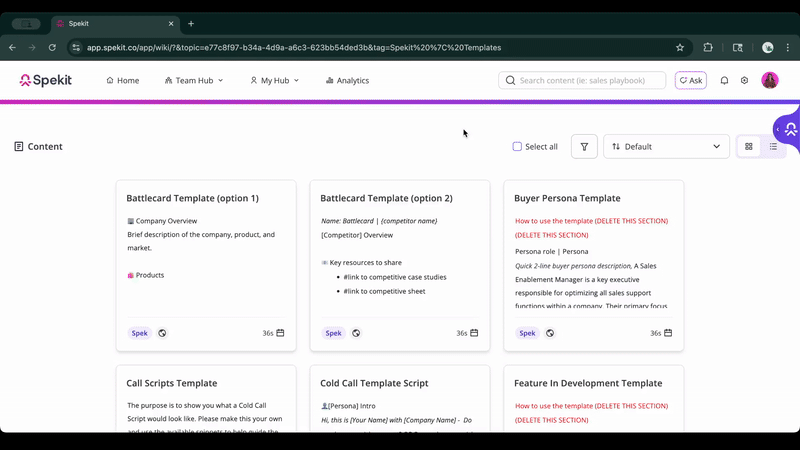Bookmark this page with the star
This screenshot has height=450, width=800.
[680, 47]
